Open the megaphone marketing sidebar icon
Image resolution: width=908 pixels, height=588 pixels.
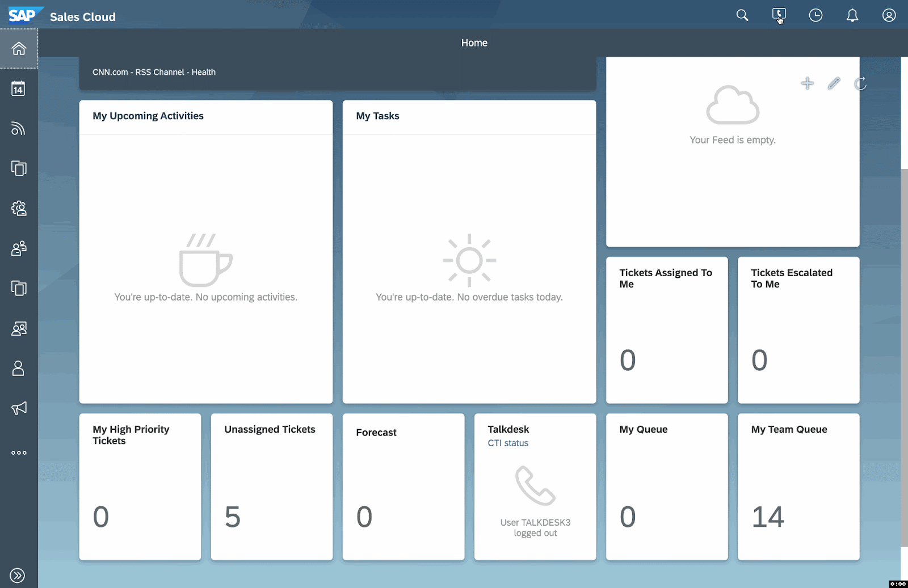click(19, 408)
